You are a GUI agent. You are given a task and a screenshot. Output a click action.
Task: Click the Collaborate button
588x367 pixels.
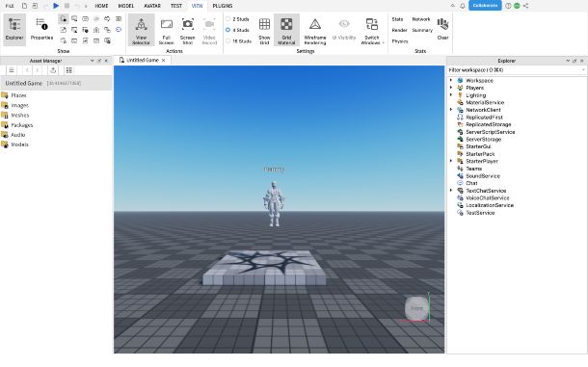pyautogui.click(x=485, y=6)
